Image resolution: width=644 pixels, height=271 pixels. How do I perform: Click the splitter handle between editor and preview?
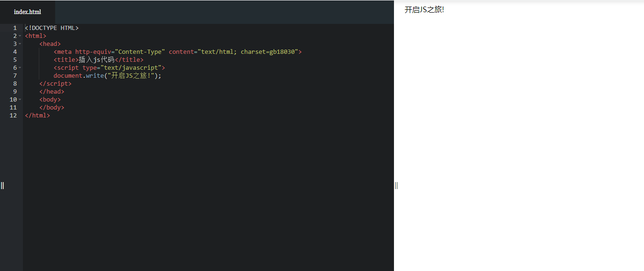[396, 185]
